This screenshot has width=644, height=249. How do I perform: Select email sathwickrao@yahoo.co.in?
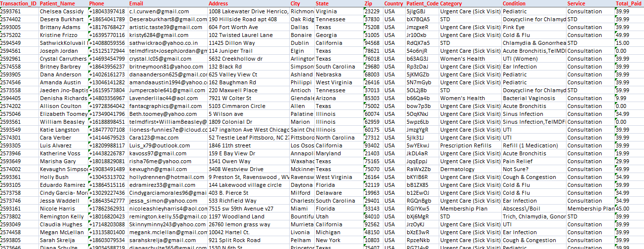[168, 43]
